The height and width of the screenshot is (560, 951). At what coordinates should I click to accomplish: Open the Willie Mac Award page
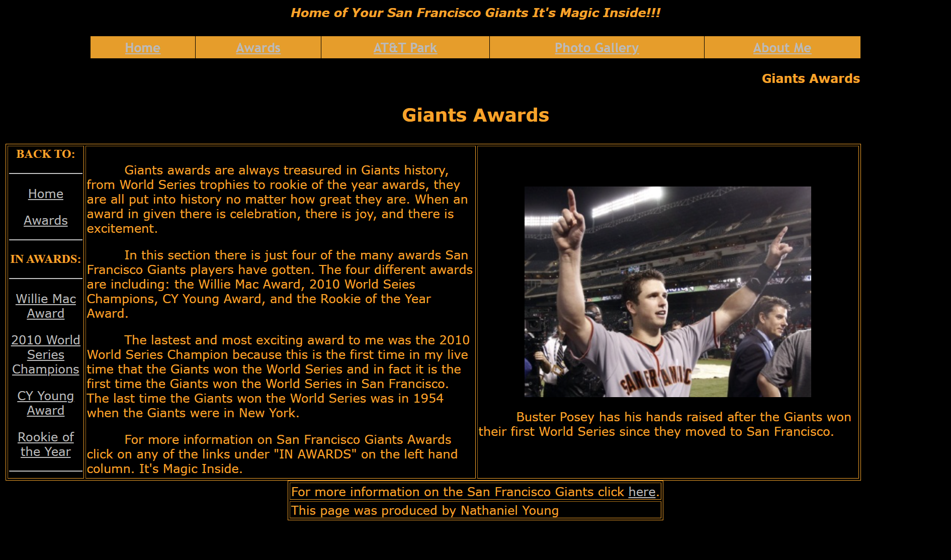point(45,306)
